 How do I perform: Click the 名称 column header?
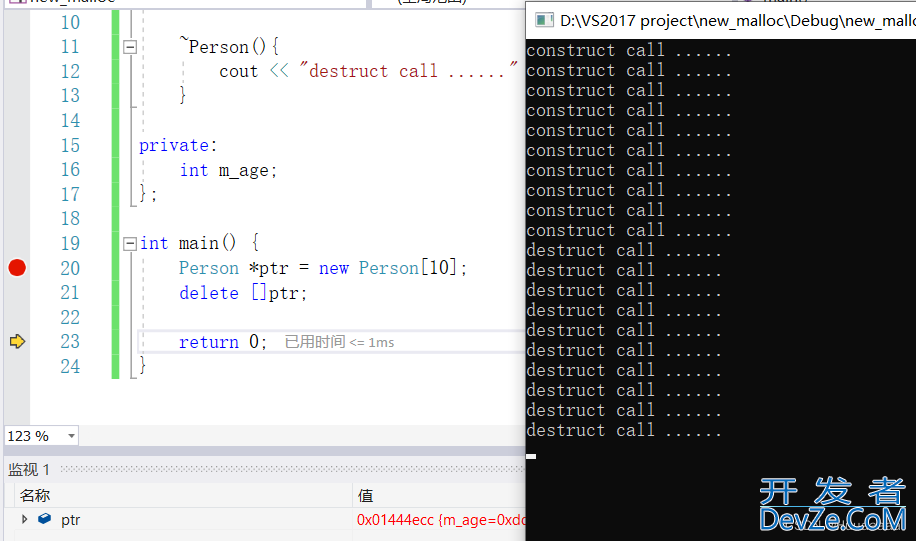(x=35, y=495)
